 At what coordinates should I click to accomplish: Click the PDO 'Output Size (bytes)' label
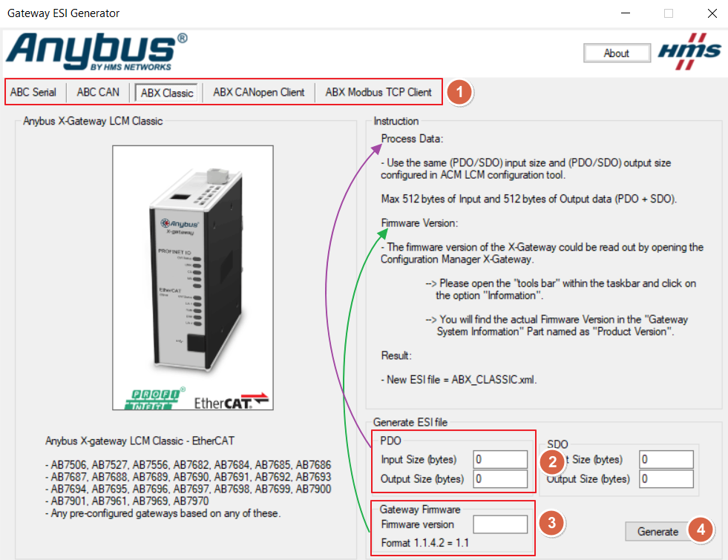(x=422, y=479)
